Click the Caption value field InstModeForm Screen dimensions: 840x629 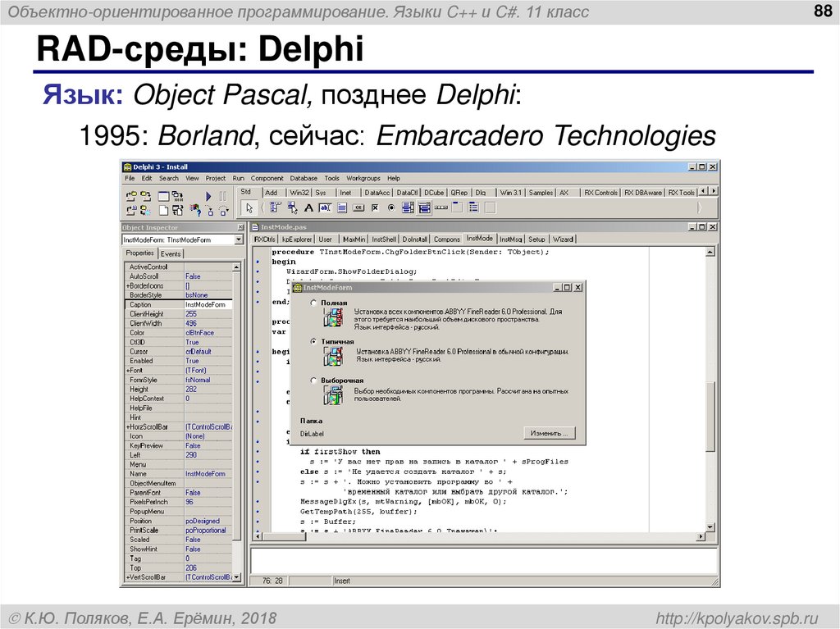(208, 304)
